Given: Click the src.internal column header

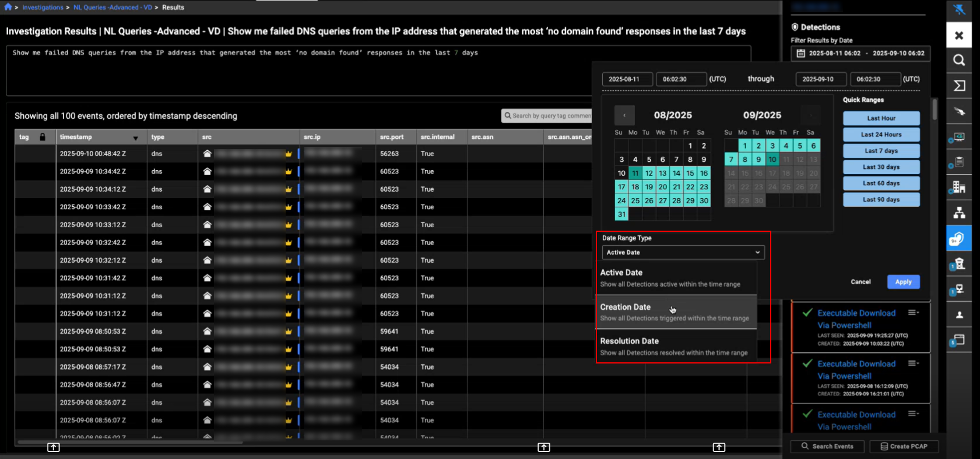Looking at the screenshot, I should tap(442, 137).
